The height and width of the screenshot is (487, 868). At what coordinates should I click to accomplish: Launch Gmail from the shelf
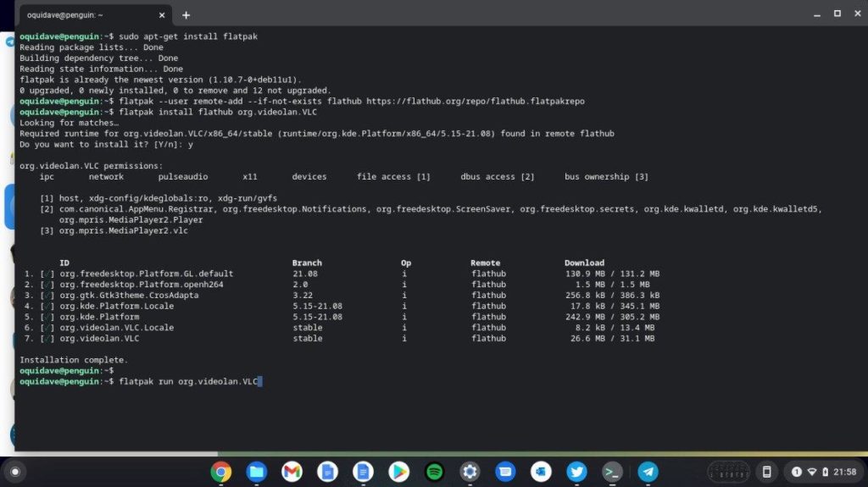tap(292, 472)
